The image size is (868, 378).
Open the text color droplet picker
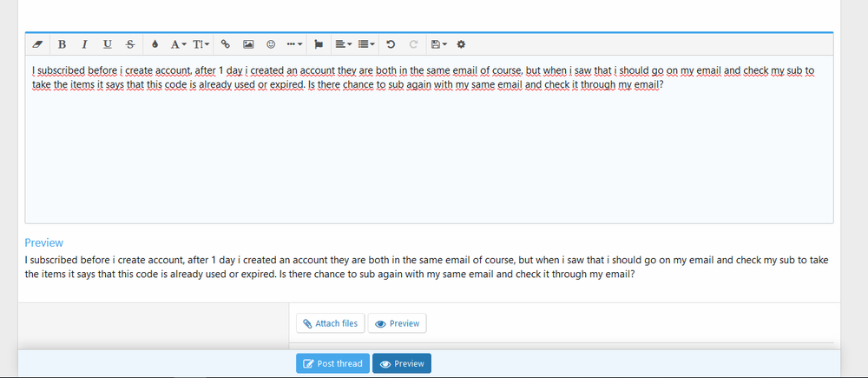(x=155, y=43)
